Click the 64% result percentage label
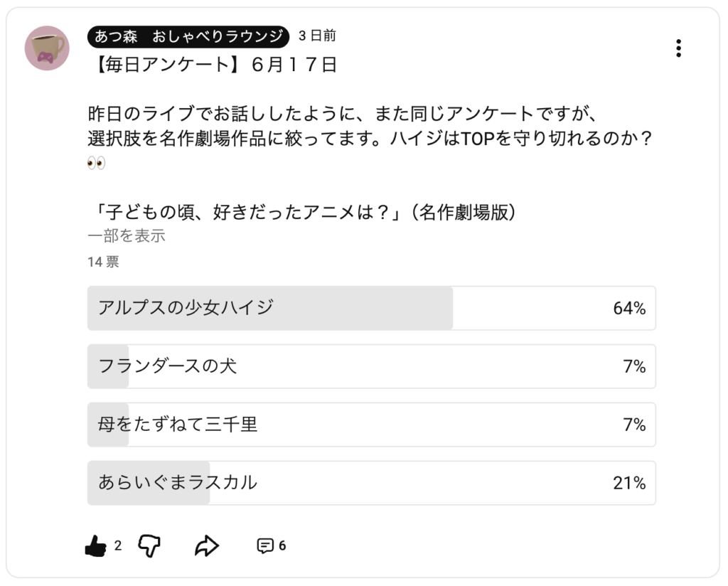 629,309
